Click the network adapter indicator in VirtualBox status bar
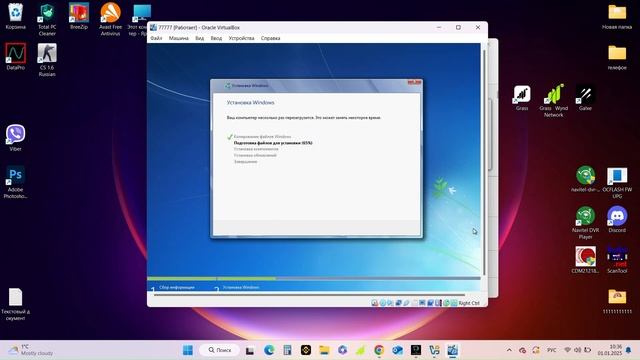 (x=398, y=303)
